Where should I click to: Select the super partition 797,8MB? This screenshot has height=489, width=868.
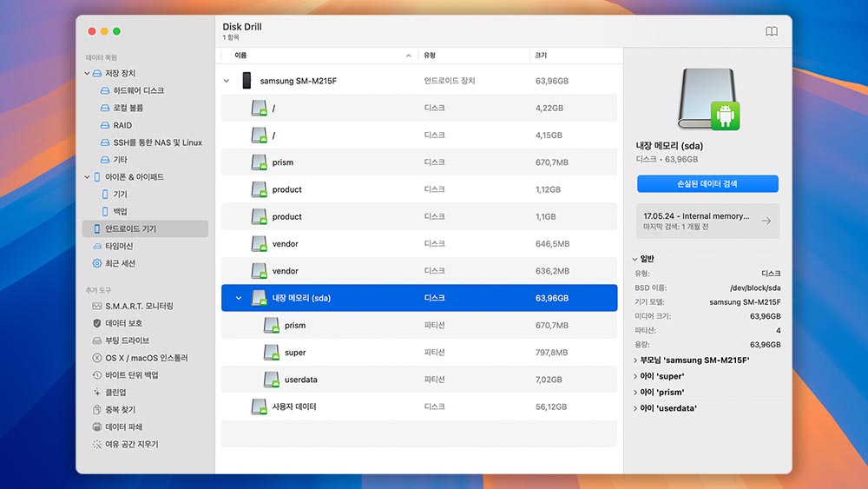click(x=419, y=353)
